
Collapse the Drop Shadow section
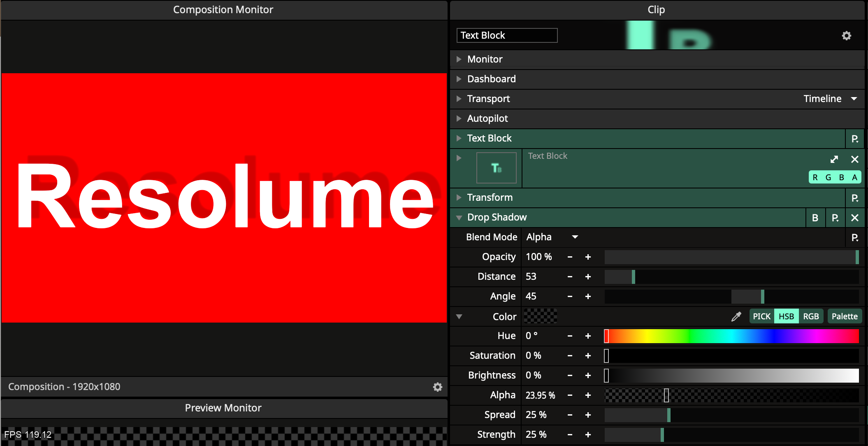[459, 217]
